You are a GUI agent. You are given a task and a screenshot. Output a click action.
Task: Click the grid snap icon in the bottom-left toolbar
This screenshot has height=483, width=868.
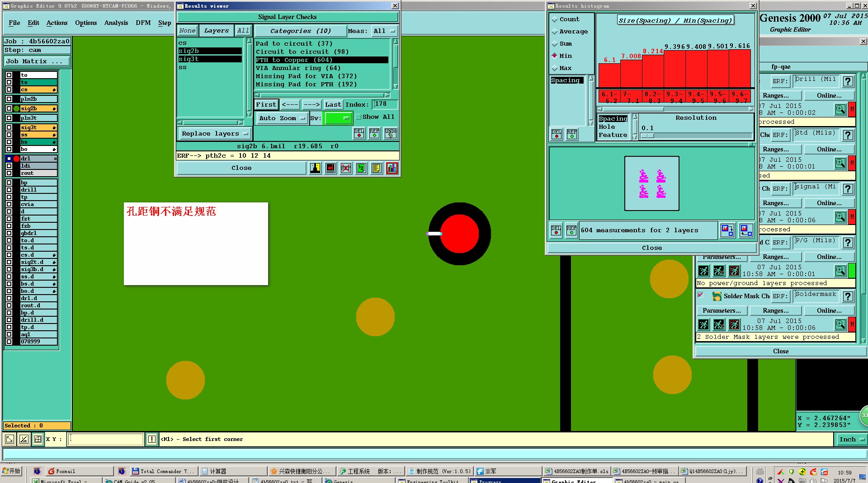point(38,439)
